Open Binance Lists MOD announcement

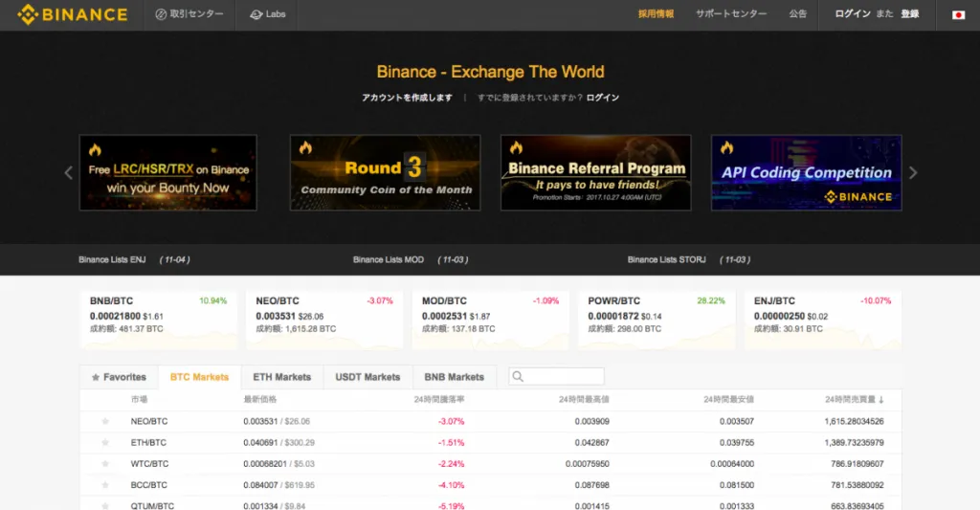411,259
